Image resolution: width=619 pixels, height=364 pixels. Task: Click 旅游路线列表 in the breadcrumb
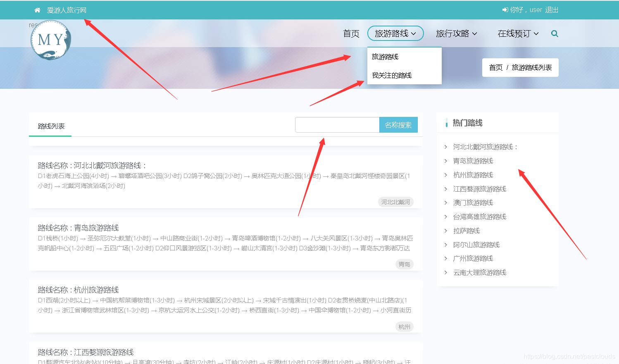pos(532,67)
